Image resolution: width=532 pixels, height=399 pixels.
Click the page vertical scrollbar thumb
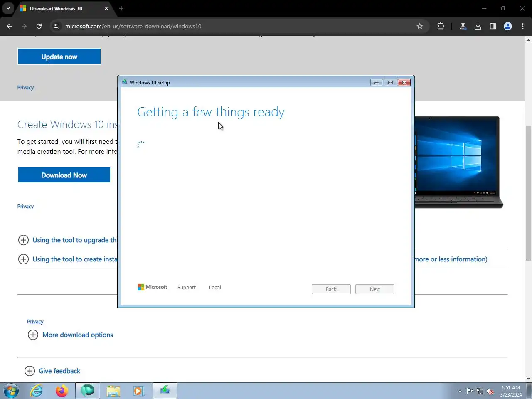528,193
